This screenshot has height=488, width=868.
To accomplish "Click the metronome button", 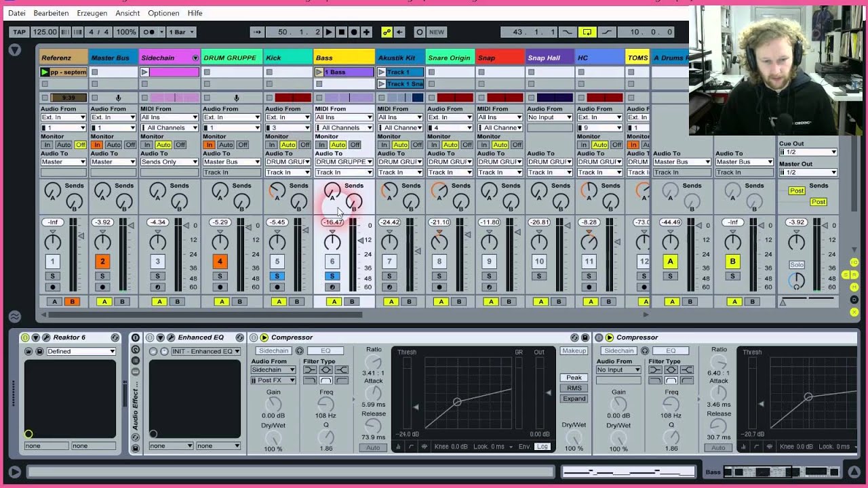I will click(x=152, y=32).
